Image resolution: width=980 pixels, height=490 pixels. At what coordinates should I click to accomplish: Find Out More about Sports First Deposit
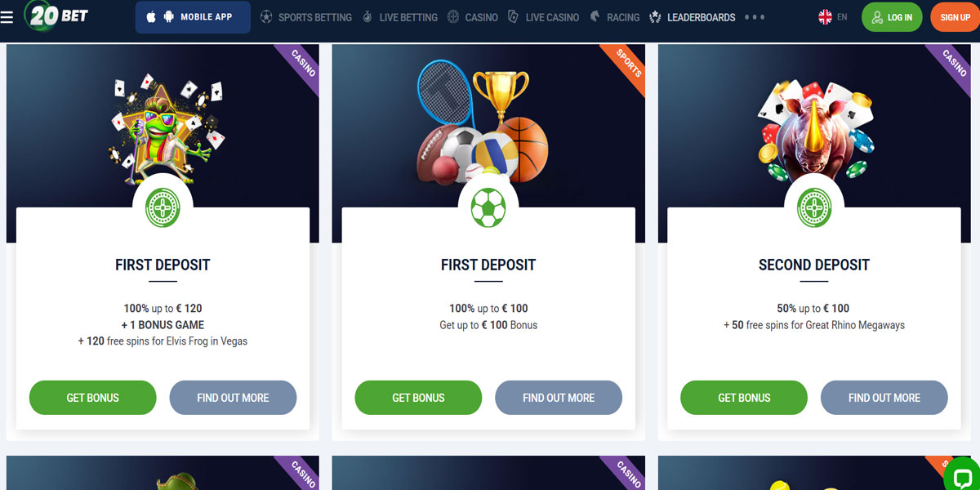[559, 398]
